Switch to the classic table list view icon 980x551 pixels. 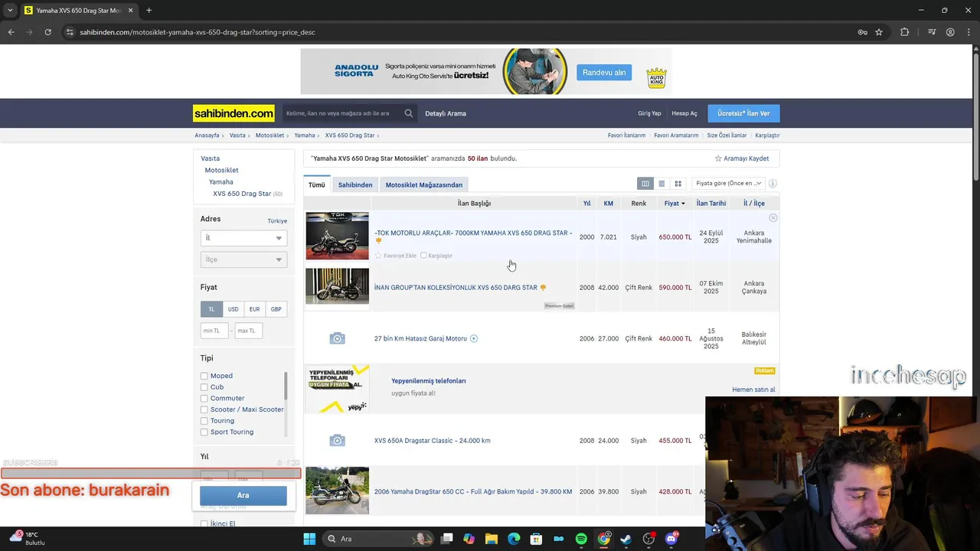pyautogui.click(x=645, y=184)
